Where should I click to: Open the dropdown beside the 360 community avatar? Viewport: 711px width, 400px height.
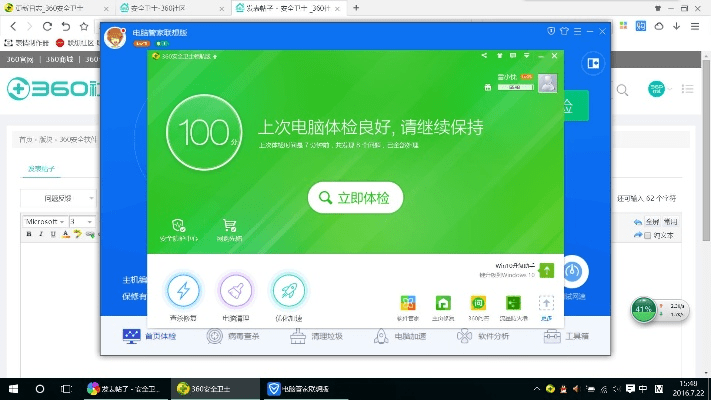tap(670, 89)
